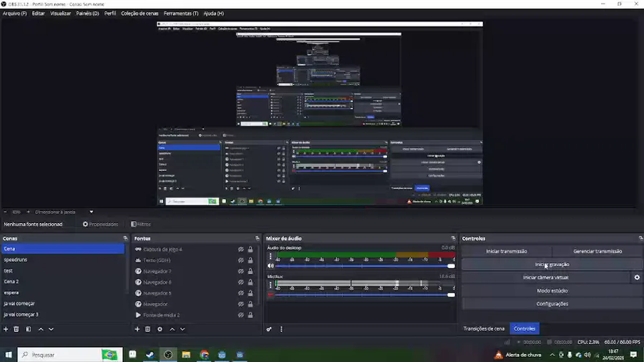Image resolution: width=644 pixels, height=362 pixels.
Task: Open preview scaling dropdown arrow
Action: click(x=91, y=212)
